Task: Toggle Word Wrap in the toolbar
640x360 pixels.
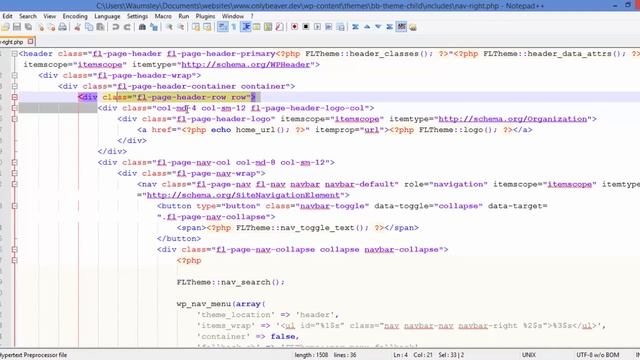Action: 222,27
